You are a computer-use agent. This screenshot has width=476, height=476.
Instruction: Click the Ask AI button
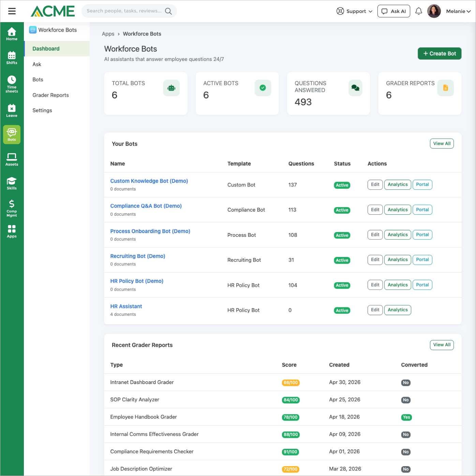click(393, 11)
